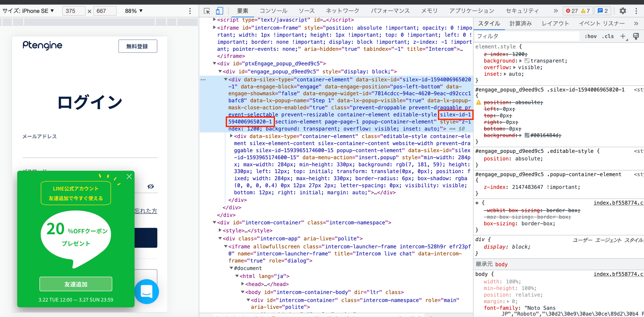644x317 pixels.
Task: Open the Intercom chat launcher bubble
Action: [x=147, y=292]
